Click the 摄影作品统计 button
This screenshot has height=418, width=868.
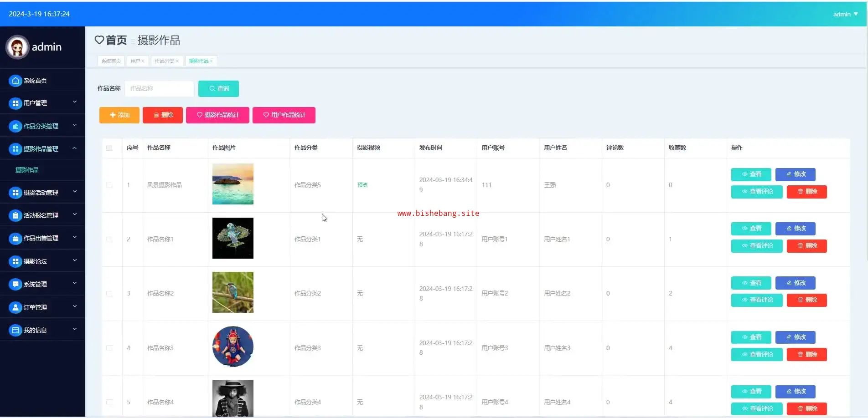217,115
